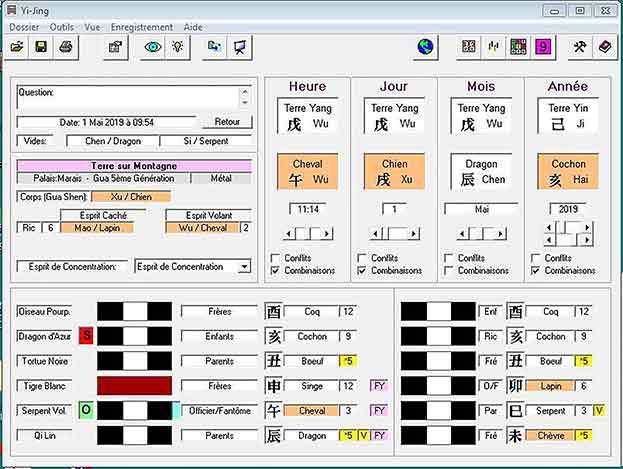The height and width of the screenshot is (469, 623).
Task: Open the book help icon
Action: point(604,47)
